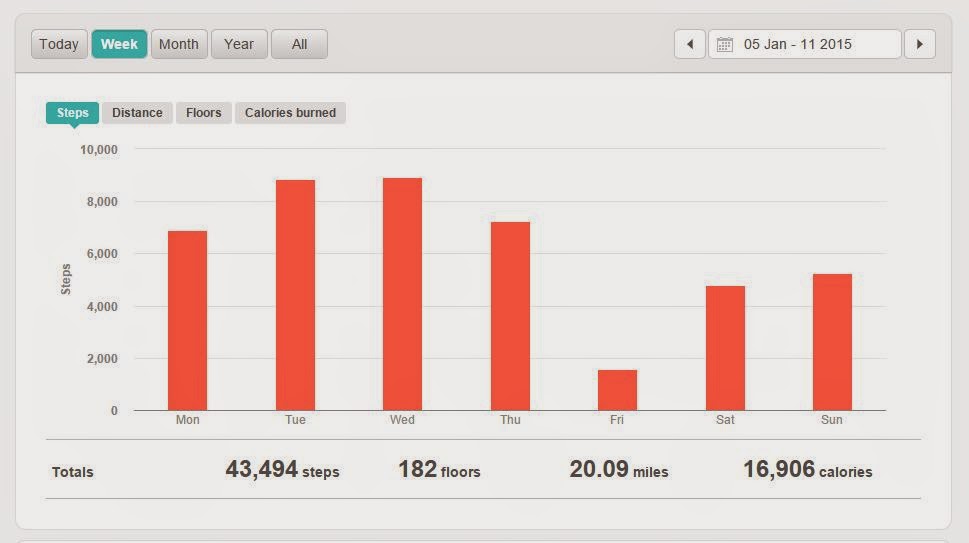Click the 182 floors total
This screenshot has height=543, width=969.
[439, 469]
